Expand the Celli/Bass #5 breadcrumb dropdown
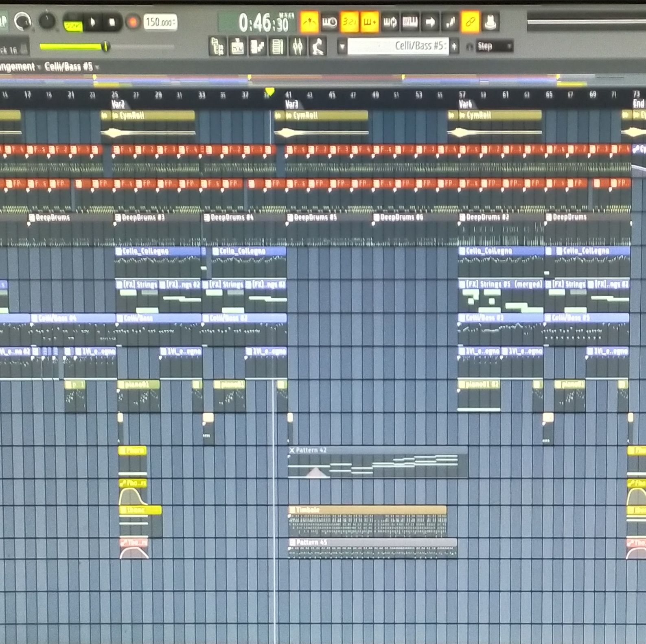The height and width of the screenshot is (644, 646). pyautogui.click(x=97, y=67)
